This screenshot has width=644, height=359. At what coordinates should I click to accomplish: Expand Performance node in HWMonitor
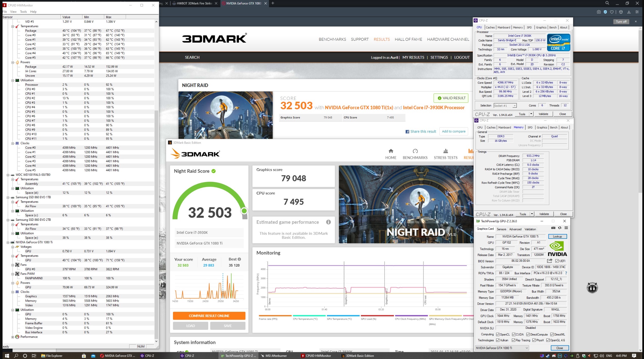[x=12, y=337]
